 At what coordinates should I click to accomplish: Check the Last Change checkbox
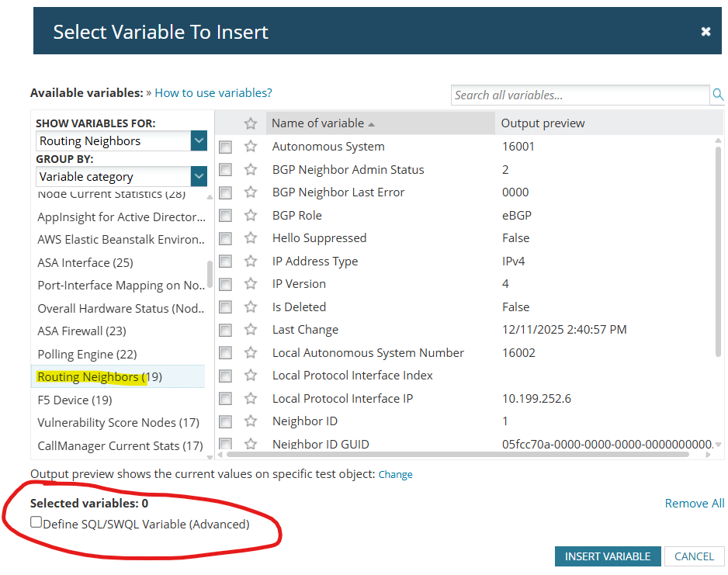pos(226,330)
